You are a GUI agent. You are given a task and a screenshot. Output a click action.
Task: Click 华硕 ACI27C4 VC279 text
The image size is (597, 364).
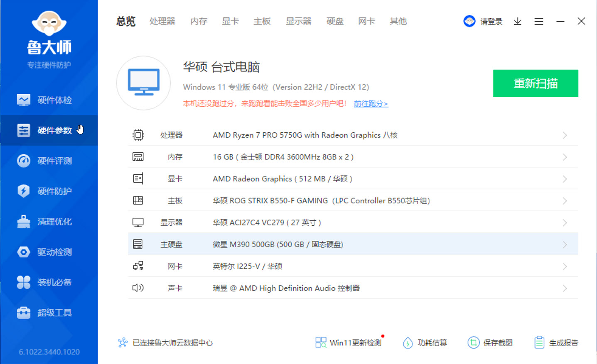(x=267, y=222)
